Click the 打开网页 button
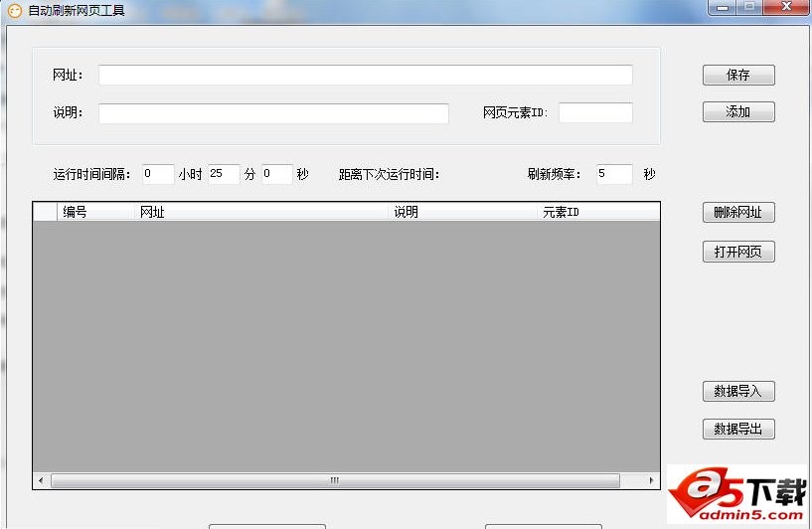The image size is (812, 529). coord(738,252)
